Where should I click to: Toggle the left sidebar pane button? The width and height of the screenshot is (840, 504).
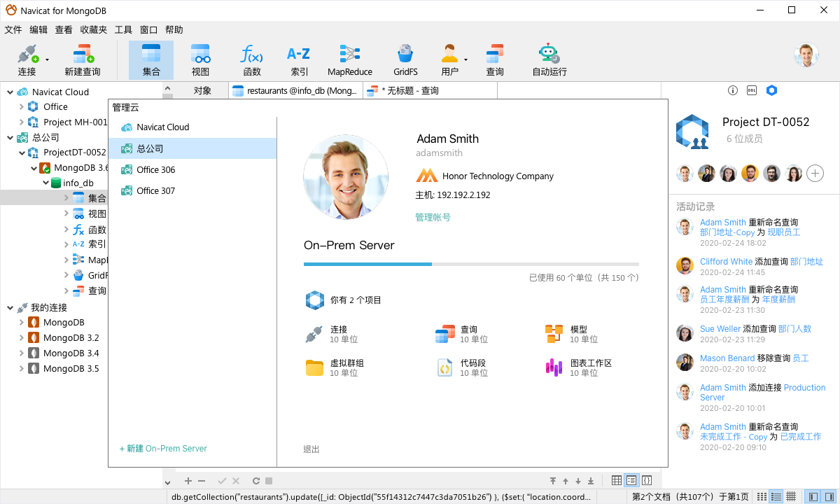pos(813,497)
